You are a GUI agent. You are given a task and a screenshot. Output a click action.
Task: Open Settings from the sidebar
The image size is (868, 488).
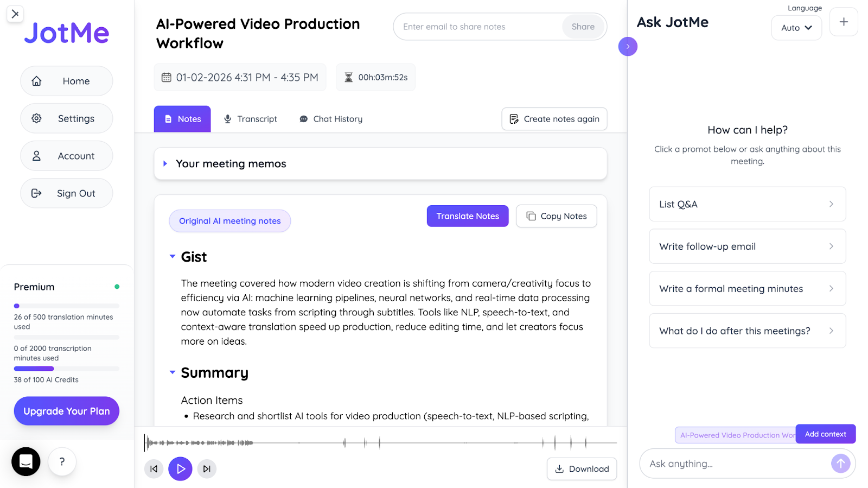coord(67,118)
